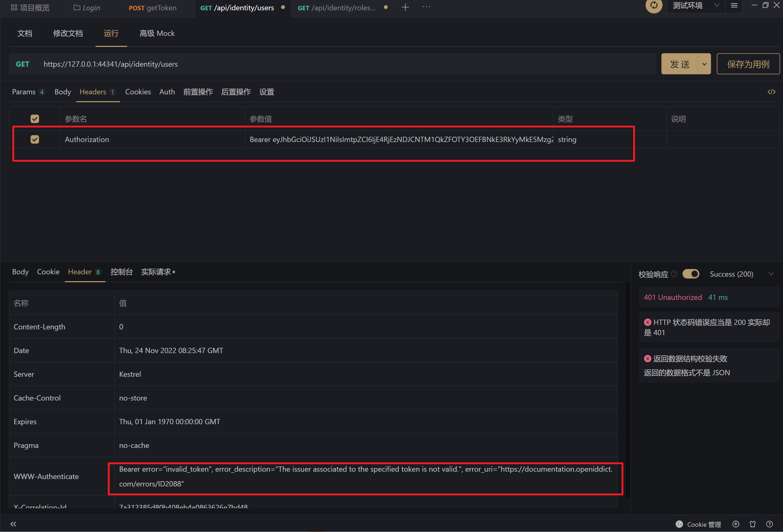Click the 保存为用例 button
783x532 pixels.
748,64
